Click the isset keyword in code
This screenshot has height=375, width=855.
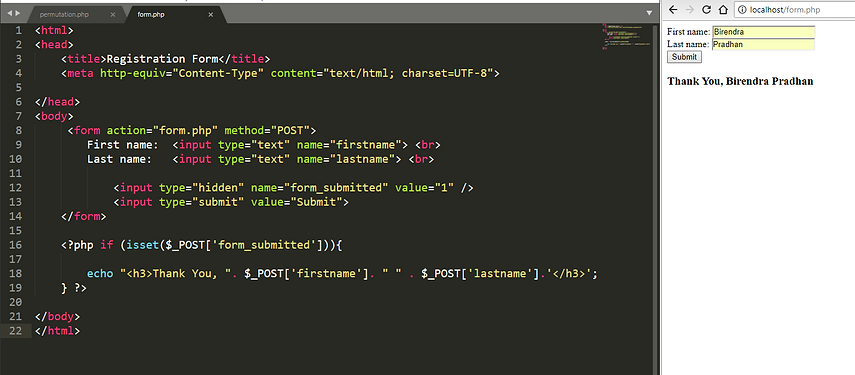coord(143,245)
